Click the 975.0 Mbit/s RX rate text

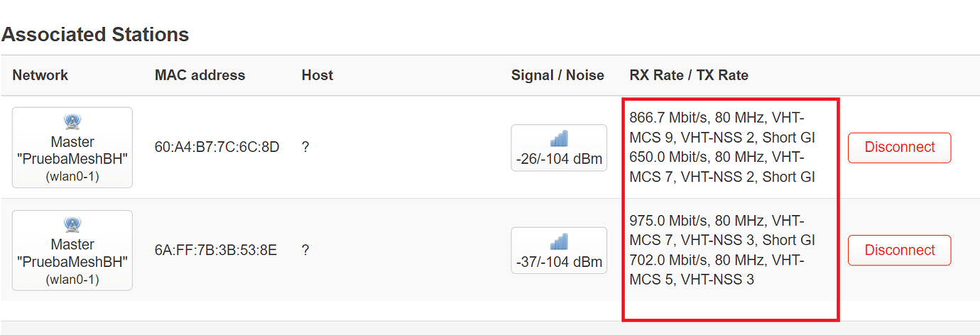(x=668, y=221)
